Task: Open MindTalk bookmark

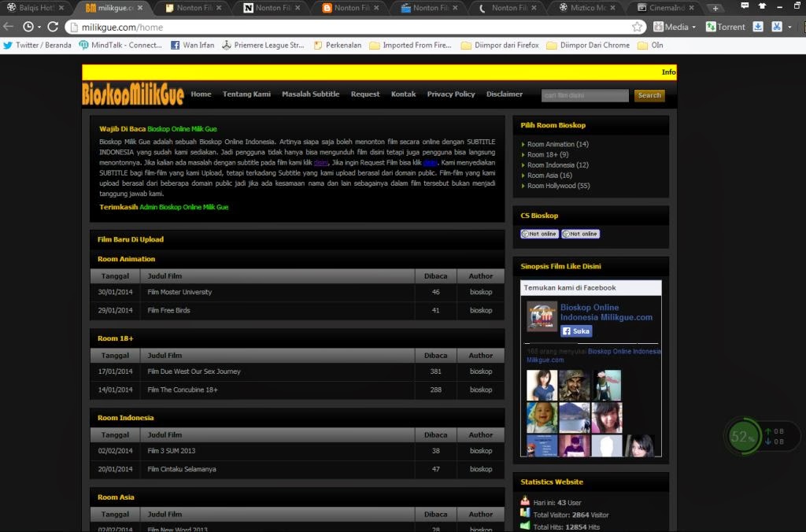Action: 120,45
